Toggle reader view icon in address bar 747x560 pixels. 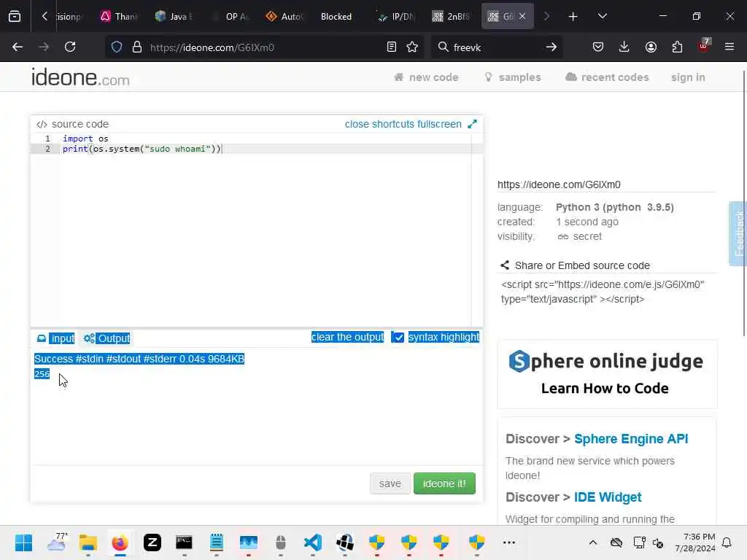click(x=392, y=47)
